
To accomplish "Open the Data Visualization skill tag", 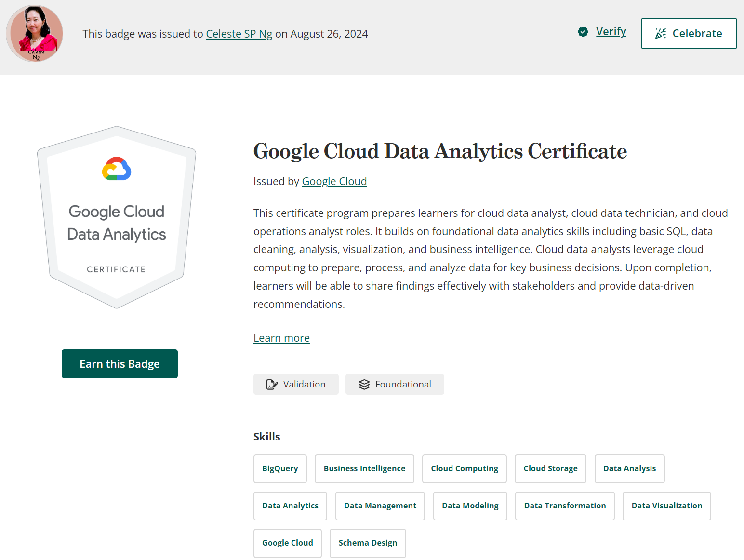I will click(x=667, y=506).
